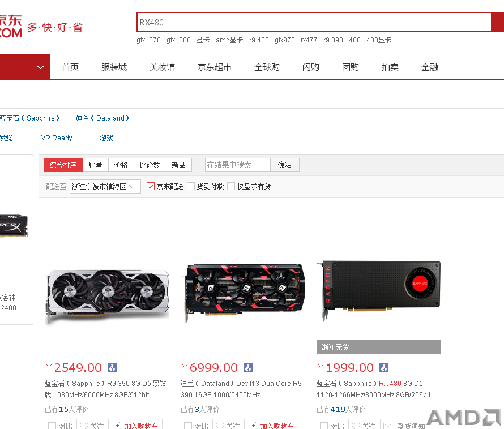Sort results by 价格
This screenshot has width=504, height=429.
[121, 165]
